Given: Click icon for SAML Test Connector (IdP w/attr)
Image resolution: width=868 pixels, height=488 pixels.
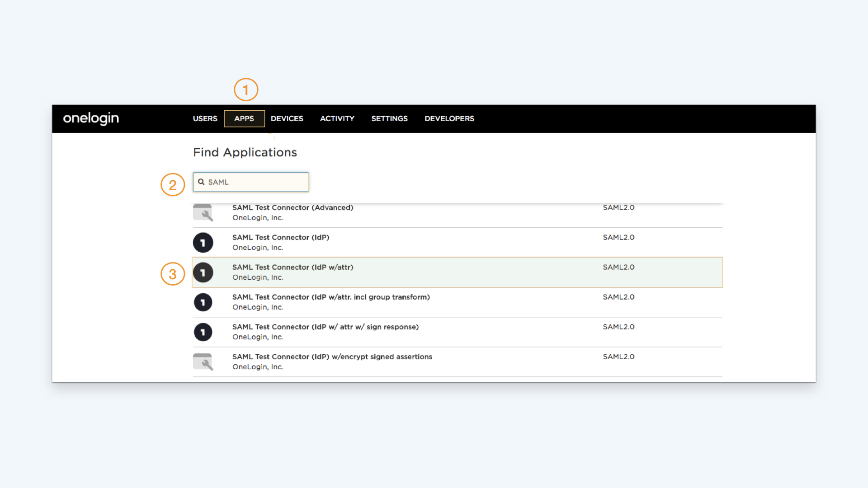Looking at the screenshot, I should (x=203, y=272).
